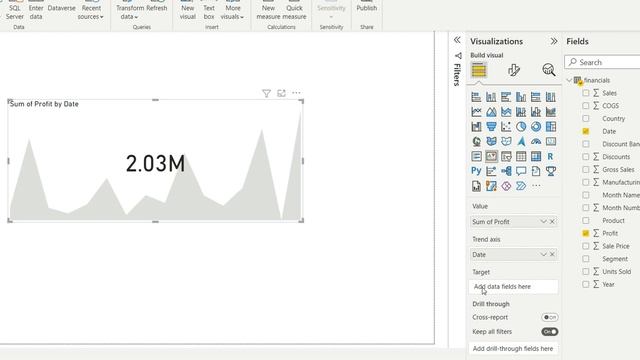
Task: Open the More visuals dropdown
Action: (x=232, y=12)
